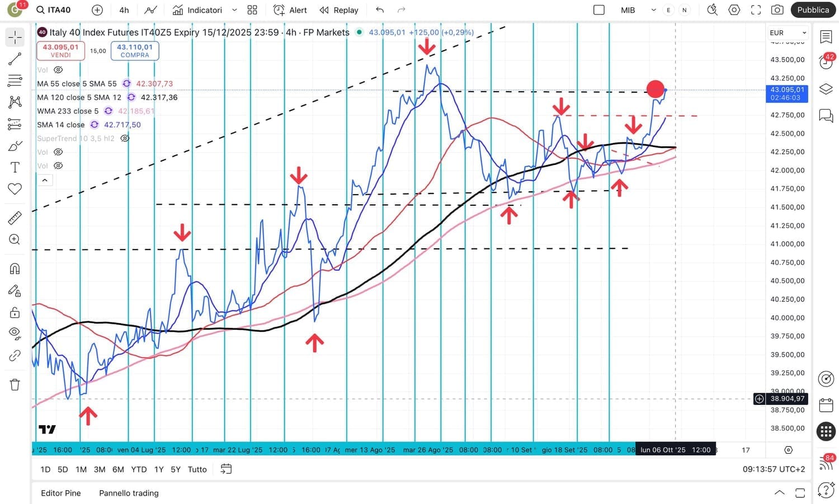839x504 pixels.
Task: Open the notifications feed with 84 badge
Action: point(826,462)
